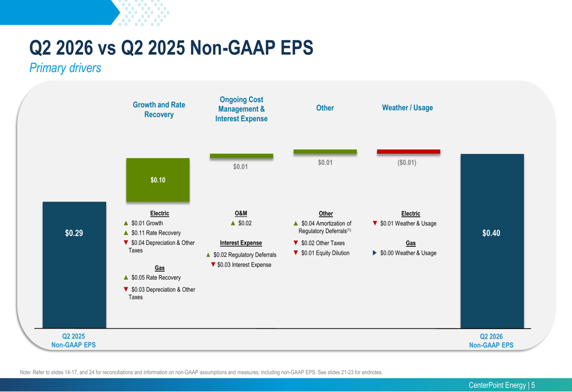Click the green arrow next to Gas $0.05 Rate Recovery
Image resolution: width=572 pixels, height=392 pixels.
(126, 278)
